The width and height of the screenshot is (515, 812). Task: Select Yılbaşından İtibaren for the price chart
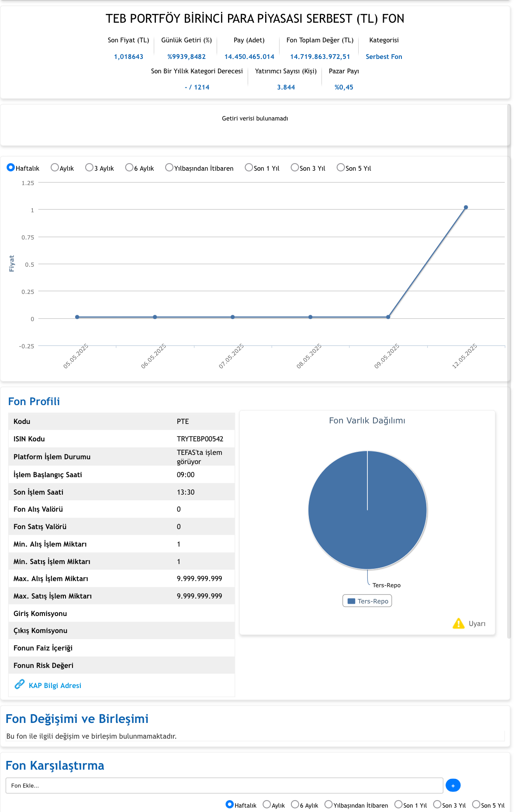(x=169, y=168)
